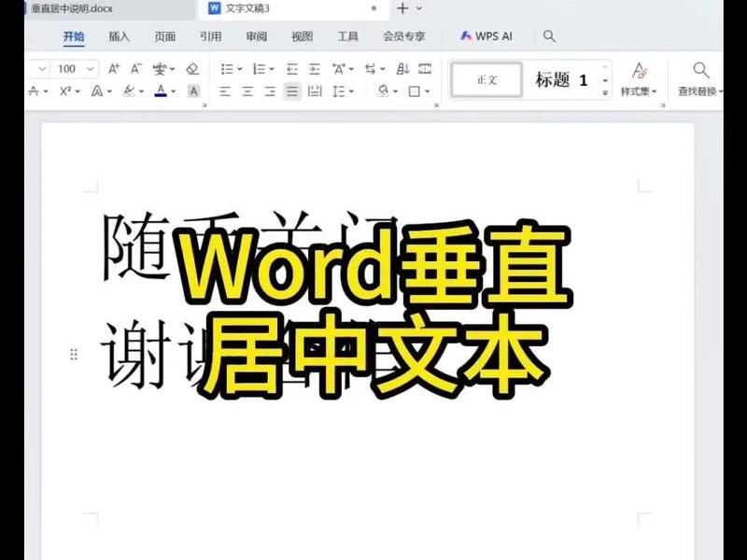Apply distributed alignment
The height and width of the screenshot is (560, 747).
(315, 91)
